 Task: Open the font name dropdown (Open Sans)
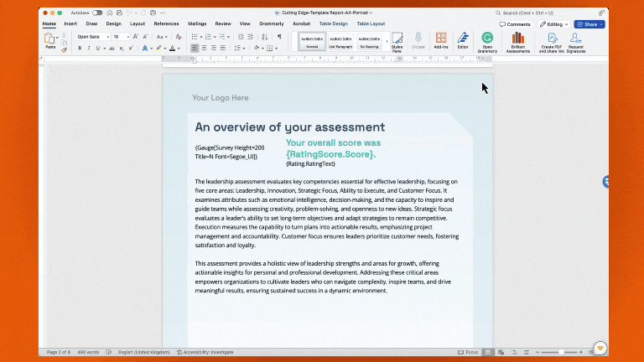108,37
